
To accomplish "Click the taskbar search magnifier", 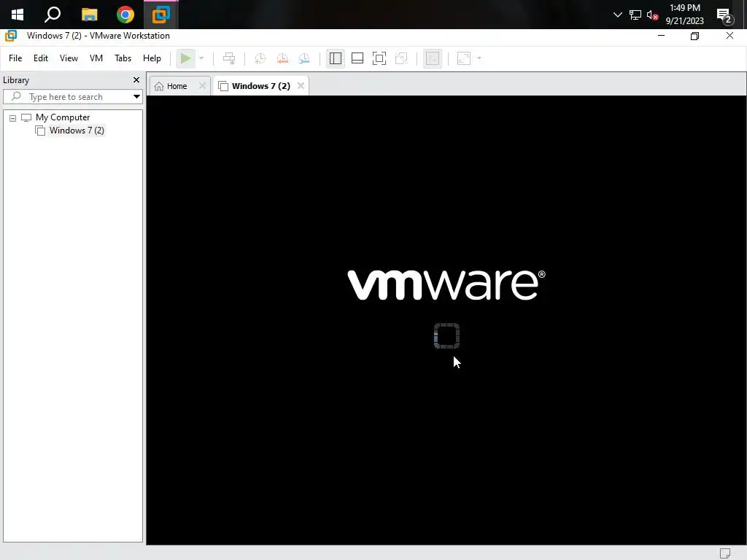I will point(53,15).
